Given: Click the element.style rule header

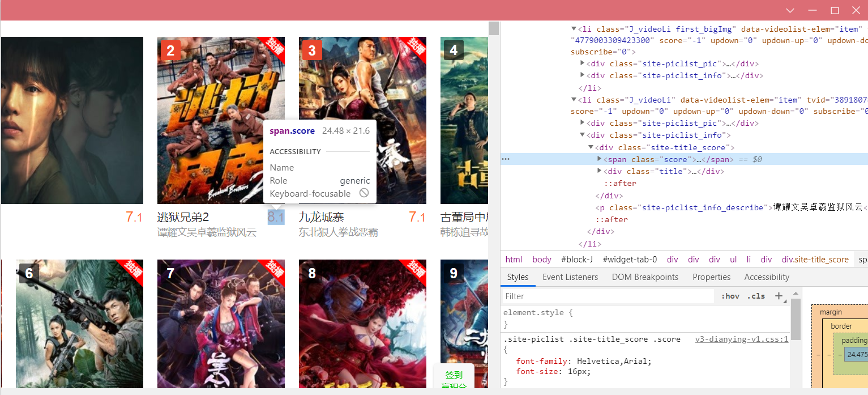Looking at the screenshot, I should [538, 312].
